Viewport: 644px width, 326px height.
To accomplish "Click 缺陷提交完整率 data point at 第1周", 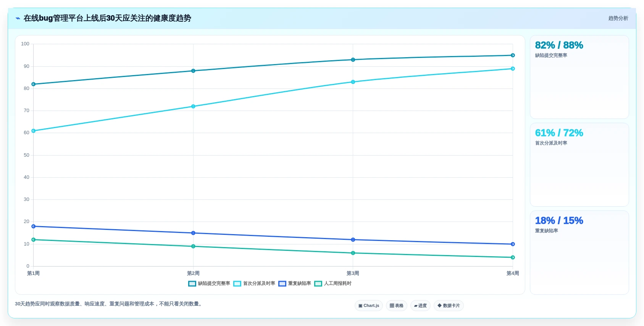I will 34,84.
